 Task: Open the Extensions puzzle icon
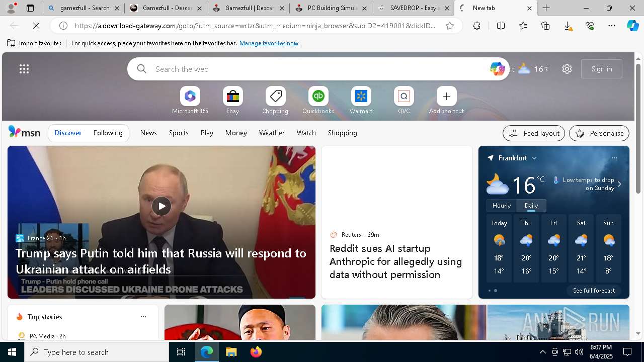click(476, 26)
